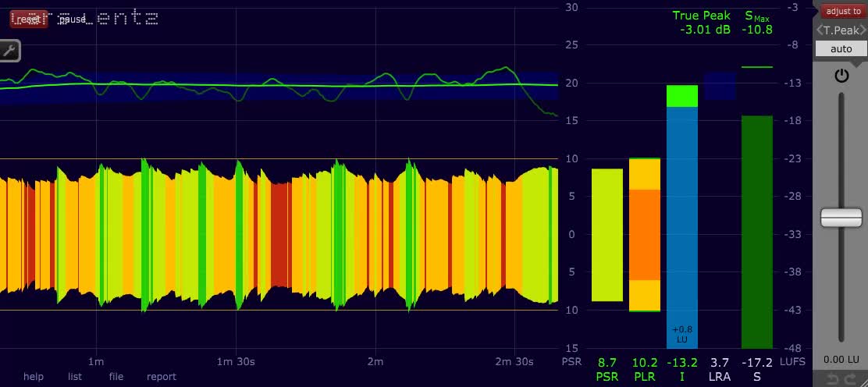The width and height of the screenshot is (868, 387).
Task: Open the file menu
Action: (116, 377)
